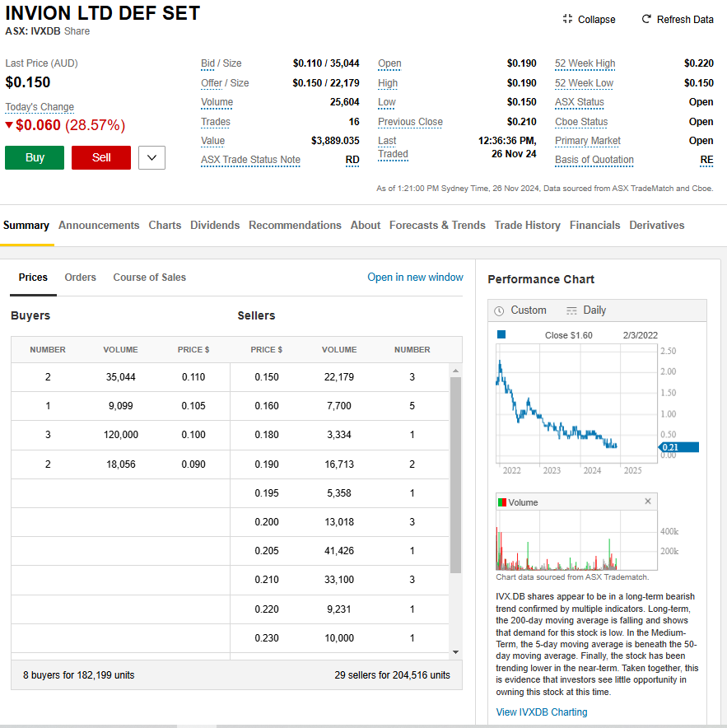Viewport: 727px width, 728px height.
Task: Click the price table vertical scrollbar thumb
Action: point(455,475)
